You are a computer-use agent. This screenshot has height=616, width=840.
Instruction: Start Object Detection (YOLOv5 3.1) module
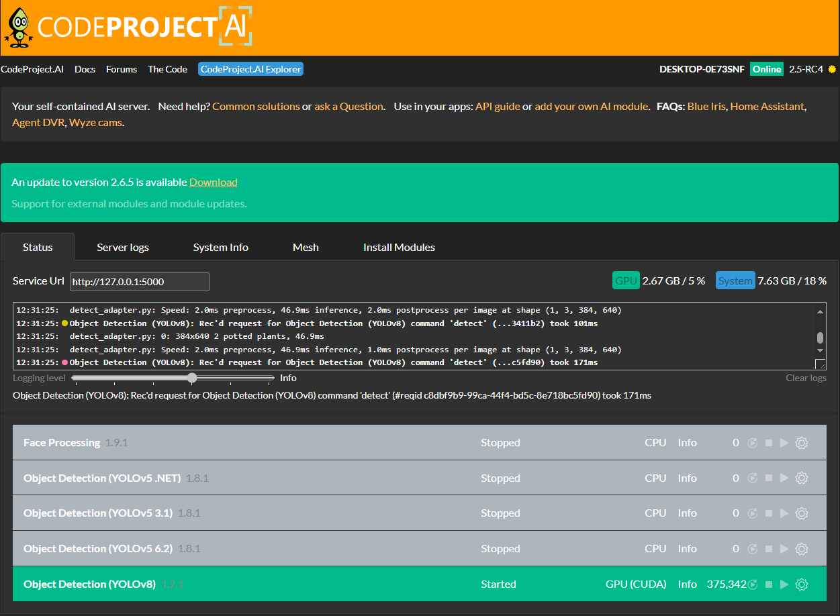pos(784,513)
